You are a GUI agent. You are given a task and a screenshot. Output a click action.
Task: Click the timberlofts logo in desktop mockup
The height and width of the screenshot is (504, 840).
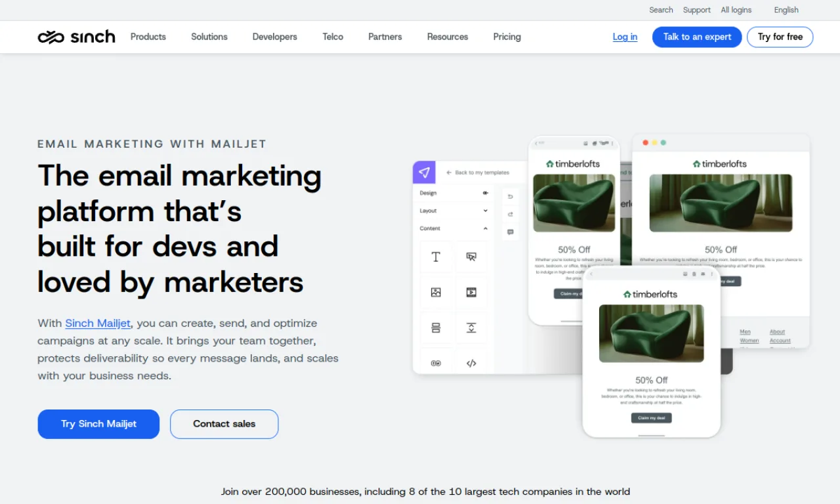tap(720, 164)
